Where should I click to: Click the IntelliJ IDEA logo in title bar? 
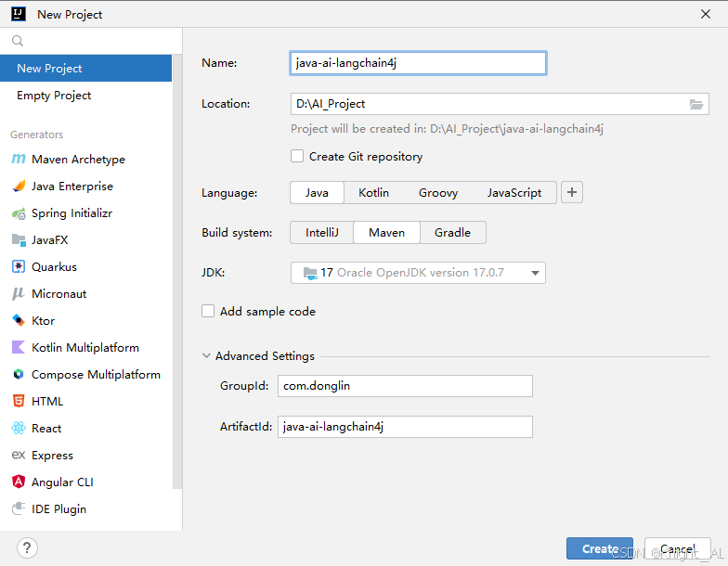pos(19,14)
